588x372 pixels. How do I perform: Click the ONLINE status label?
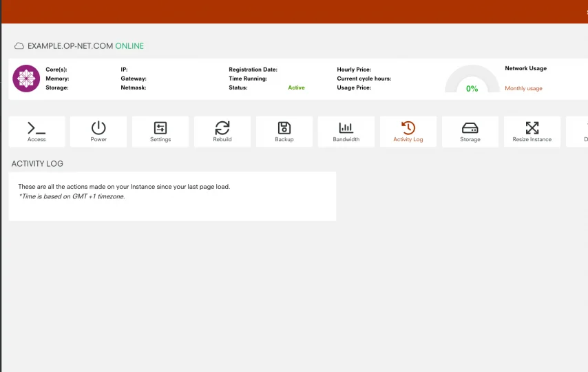(x=129, y=46)
